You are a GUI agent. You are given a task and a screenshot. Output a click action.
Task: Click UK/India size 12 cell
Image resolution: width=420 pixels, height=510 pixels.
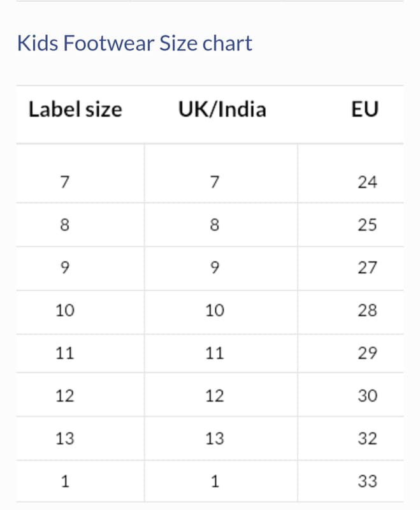click(215, 396)
